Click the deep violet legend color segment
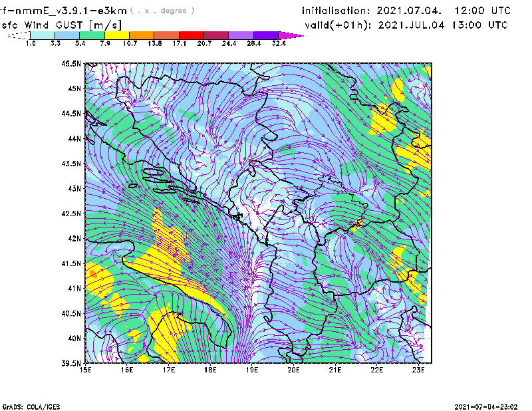 pyautogui.click(x=266, y=35)
